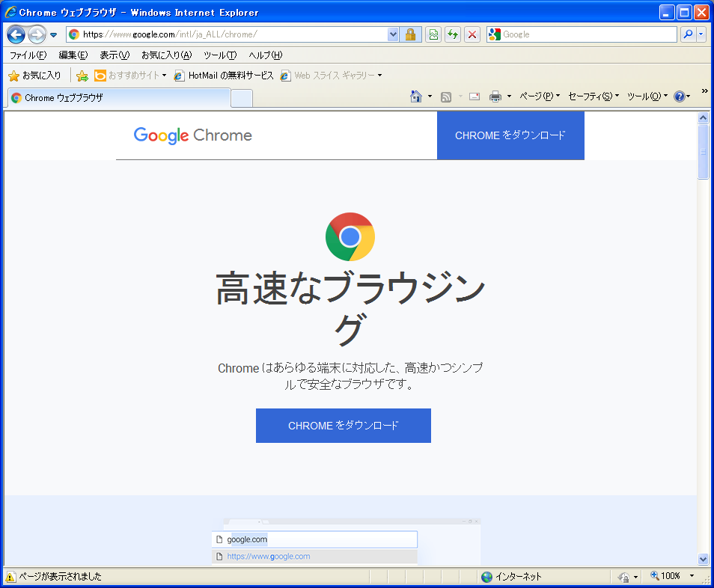Click the Chrome favicon in address bar

[x=74, y=34]
